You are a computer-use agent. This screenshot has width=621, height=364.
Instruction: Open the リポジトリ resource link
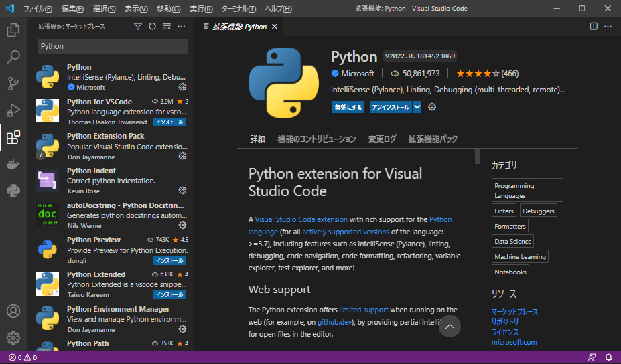point(505,322)
